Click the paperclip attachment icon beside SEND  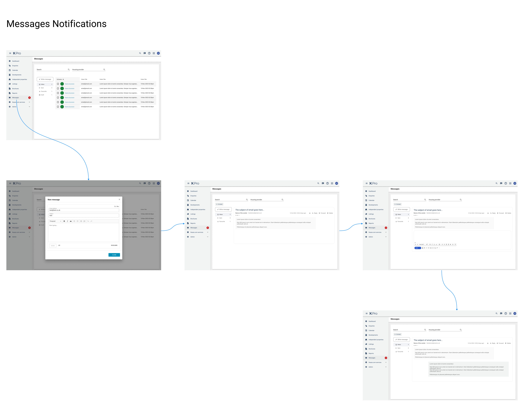(59, 245)
